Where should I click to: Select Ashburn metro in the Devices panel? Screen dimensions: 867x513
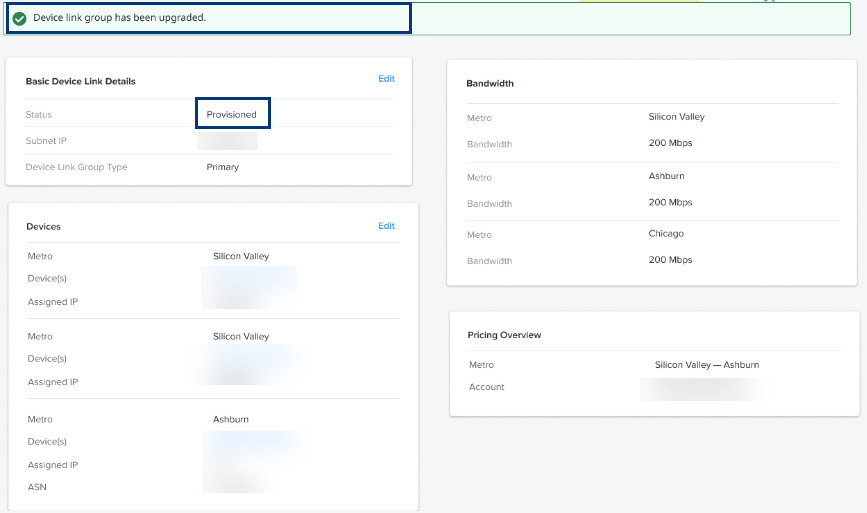230,419
